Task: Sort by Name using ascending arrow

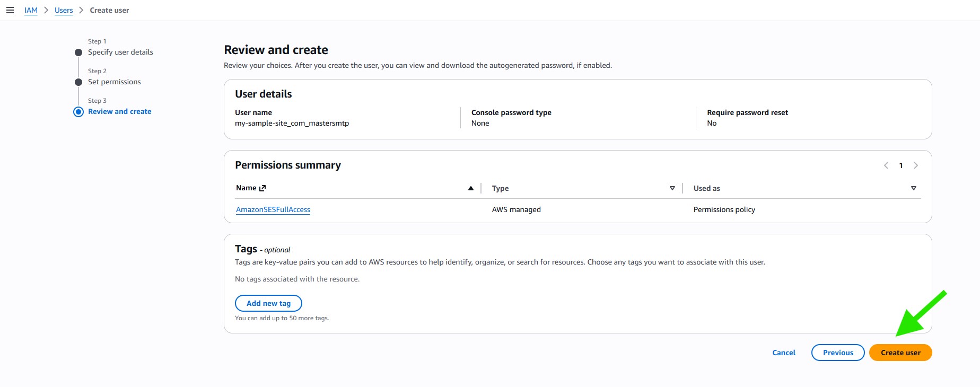Action: click(470, 188)
